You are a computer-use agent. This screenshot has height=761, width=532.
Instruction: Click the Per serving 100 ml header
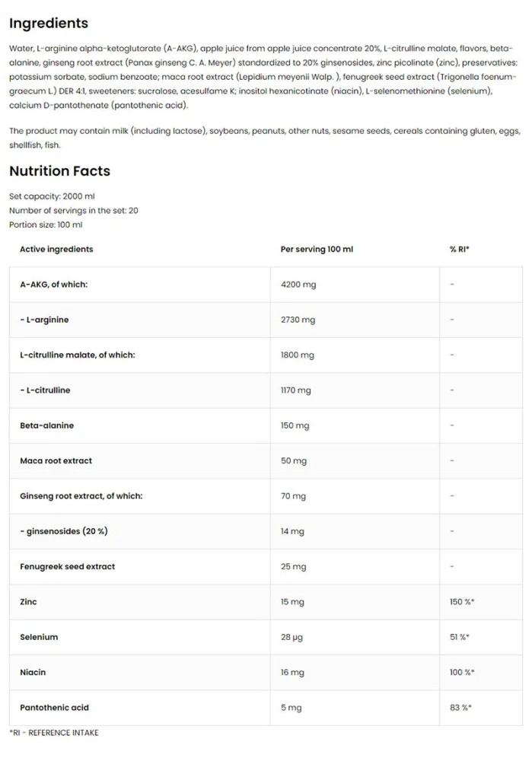[x=317, y=249]
